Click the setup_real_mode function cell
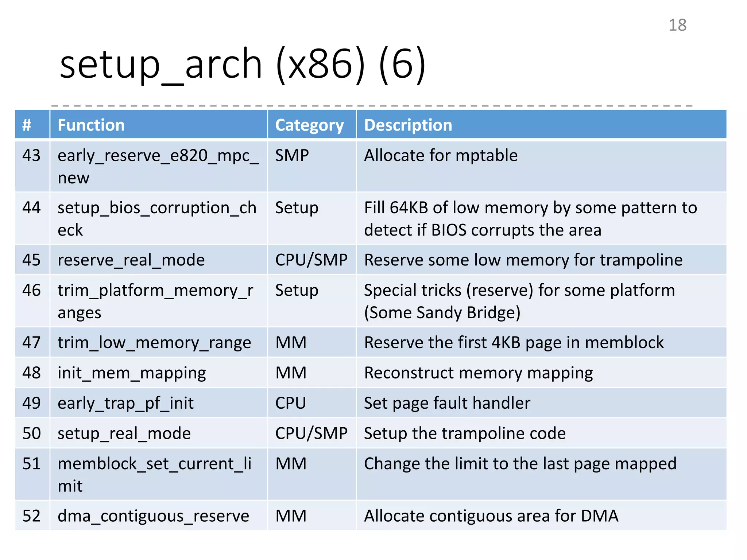 click(x=124, y=433)
